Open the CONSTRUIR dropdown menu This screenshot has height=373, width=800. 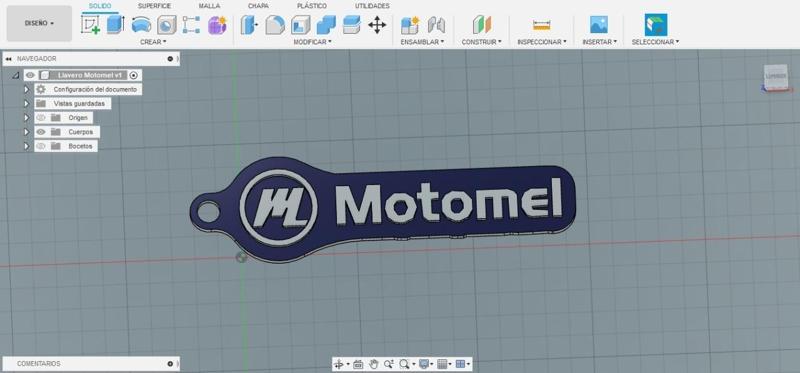[x=481, y=42]
